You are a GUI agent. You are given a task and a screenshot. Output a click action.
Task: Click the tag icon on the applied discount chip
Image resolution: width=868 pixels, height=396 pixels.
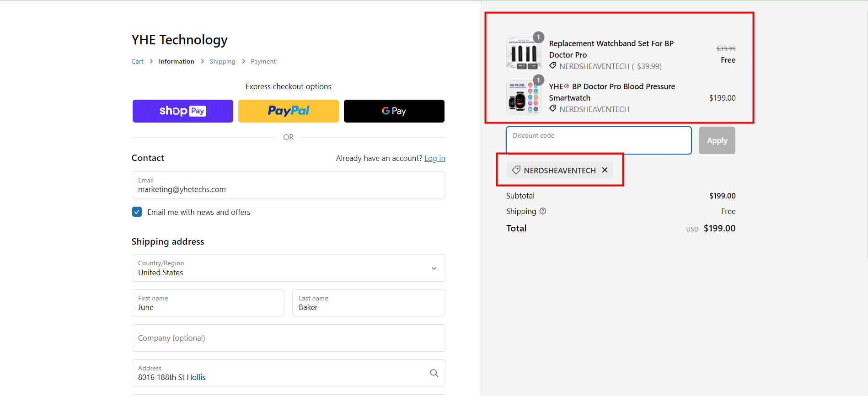pos(516,170)
